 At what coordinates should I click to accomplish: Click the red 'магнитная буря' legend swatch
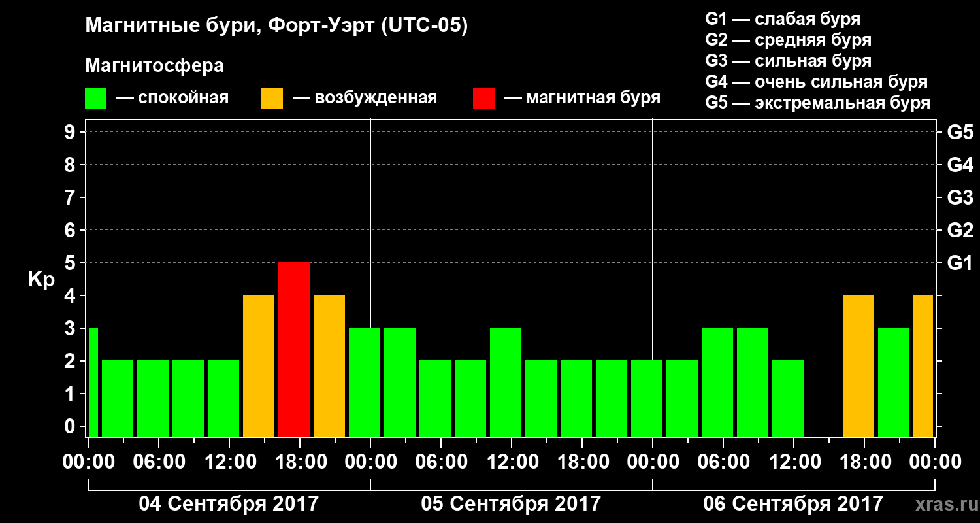point(483,99)
